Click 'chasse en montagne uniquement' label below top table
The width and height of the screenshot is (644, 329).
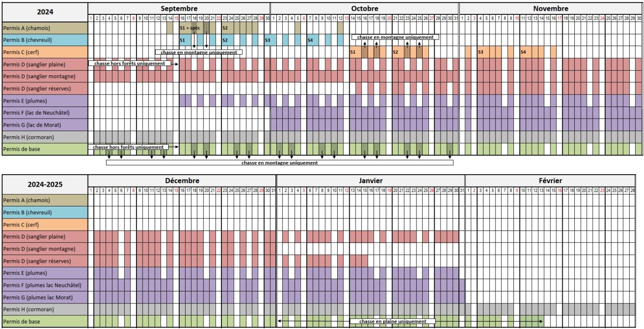click(x=279, y=162)
